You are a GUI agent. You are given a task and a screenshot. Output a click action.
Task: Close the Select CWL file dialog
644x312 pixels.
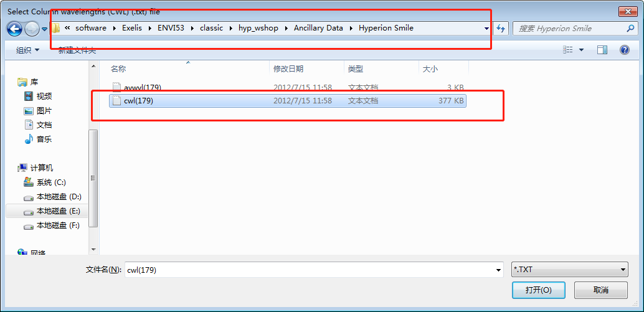628,11
